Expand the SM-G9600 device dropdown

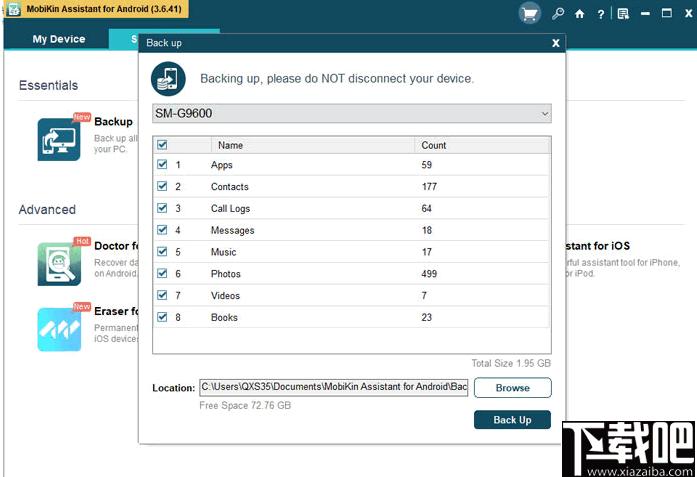coord(352,113)
